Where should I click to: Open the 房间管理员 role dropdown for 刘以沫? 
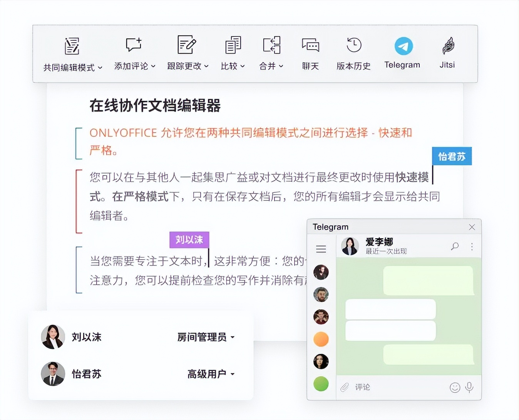tap(206, 337)
